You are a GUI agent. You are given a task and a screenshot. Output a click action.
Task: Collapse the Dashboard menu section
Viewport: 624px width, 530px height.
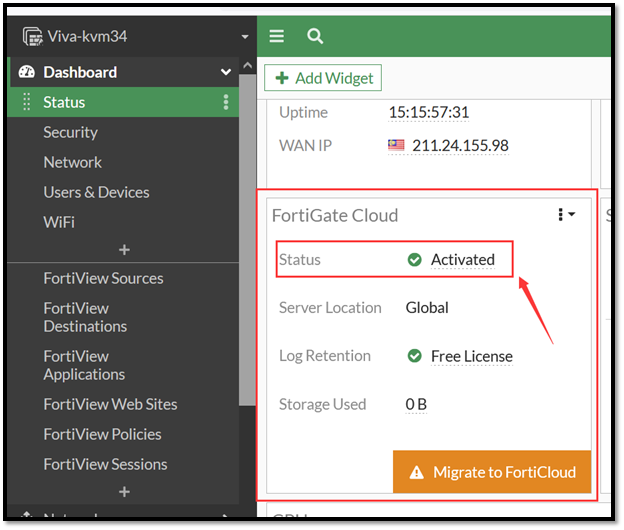click(x=226, y=72)
